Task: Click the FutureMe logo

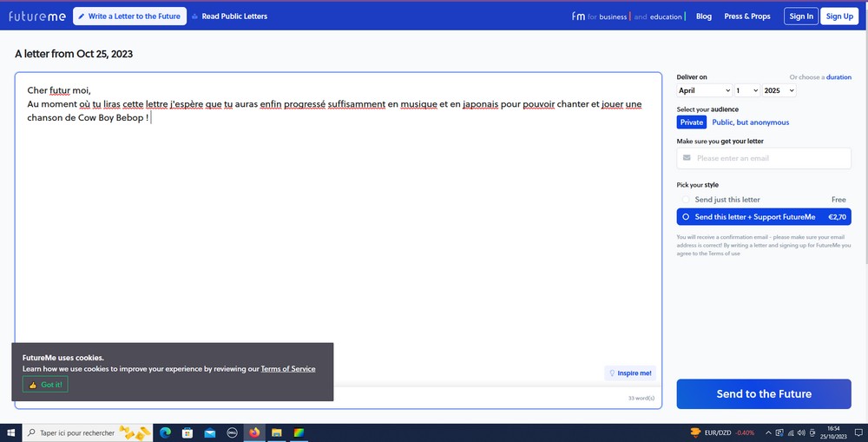Action: 37,16
